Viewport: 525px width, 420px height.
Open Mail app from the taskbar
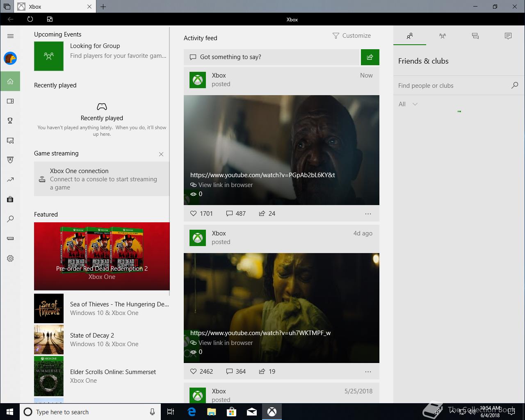pos(252,412)
